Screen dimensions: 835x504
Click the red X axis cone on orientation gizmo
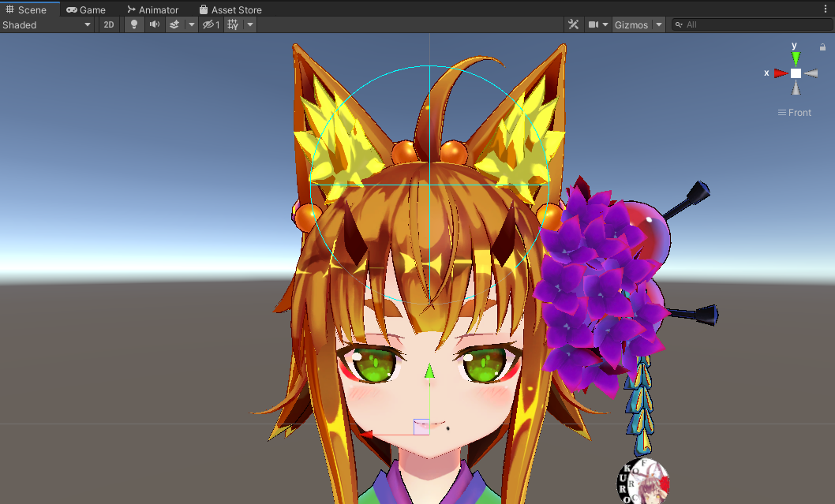(781, 73)
